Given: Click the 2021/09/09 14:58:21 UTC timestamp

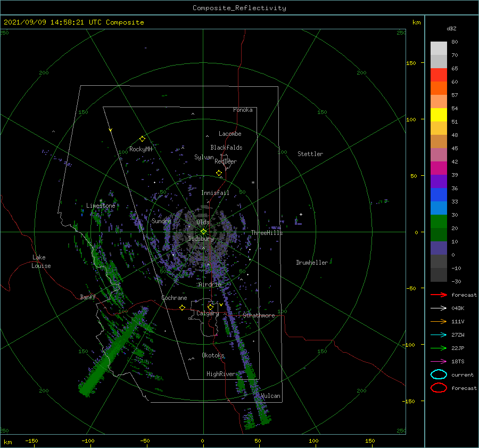Looking at the screenshot, I should click(x=46, y=22).
